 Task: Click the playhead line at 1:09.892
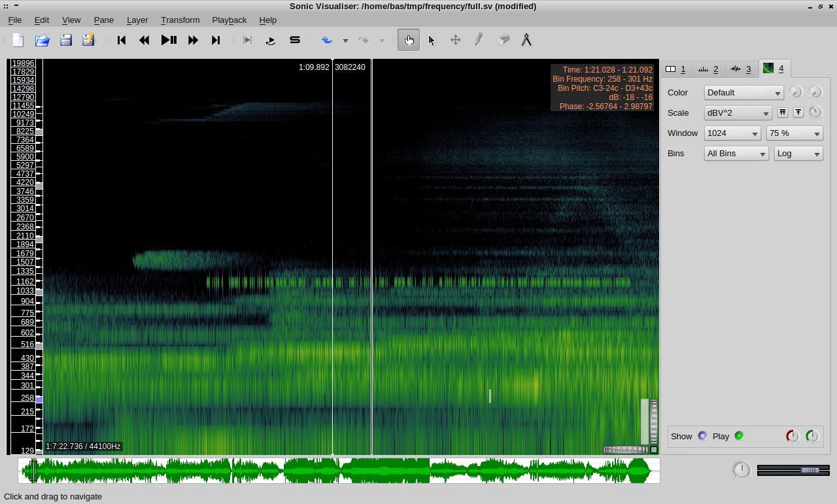332,257
